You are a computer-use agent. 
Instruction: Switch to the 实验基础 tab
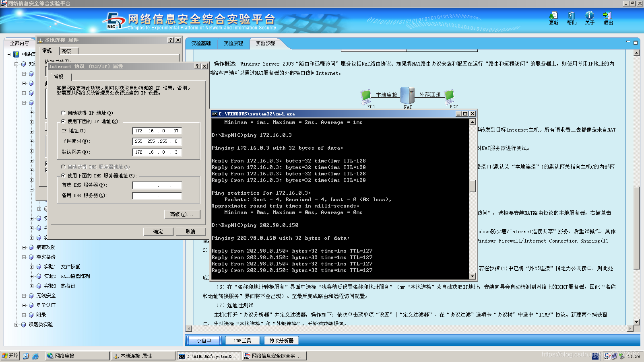coord(201,43)
